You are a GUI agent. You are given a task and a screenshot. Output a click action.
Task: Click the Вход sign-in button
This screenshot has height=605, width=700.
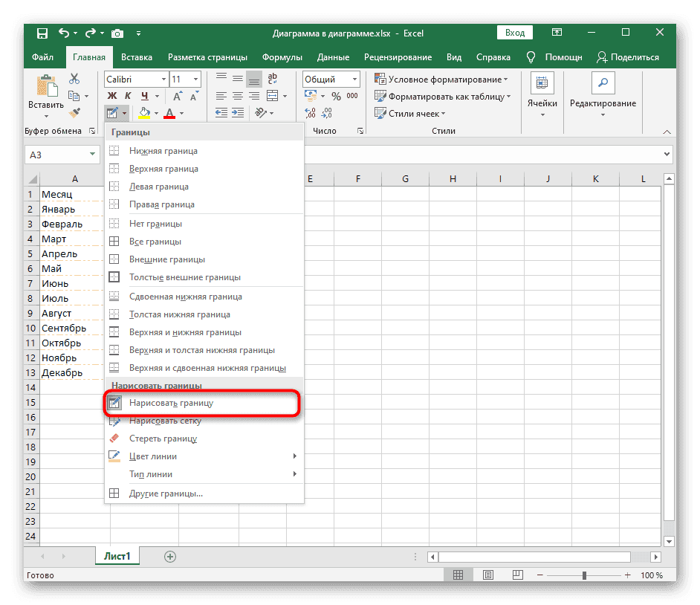pos(515,33)
